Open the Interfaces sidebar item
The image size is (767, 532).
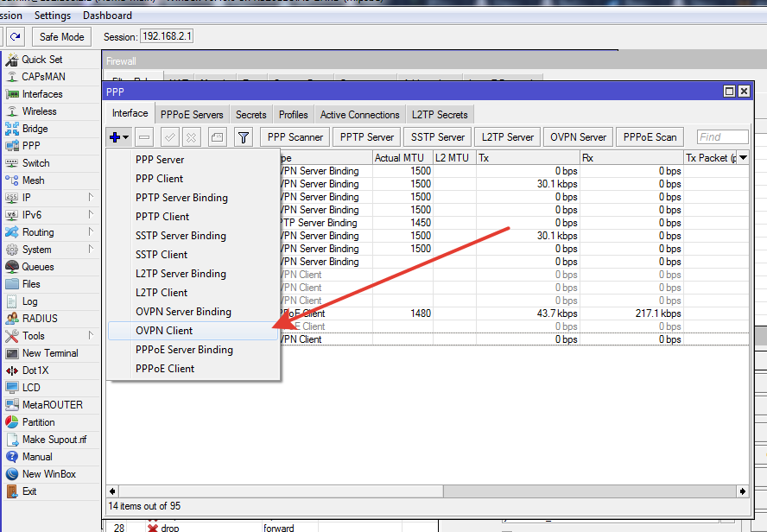coord(42,94)
